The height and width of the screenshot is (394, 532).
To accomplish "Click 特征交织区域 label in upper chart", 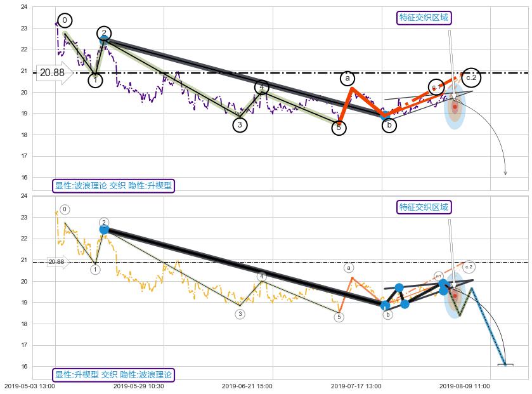I will coord(424,18).
